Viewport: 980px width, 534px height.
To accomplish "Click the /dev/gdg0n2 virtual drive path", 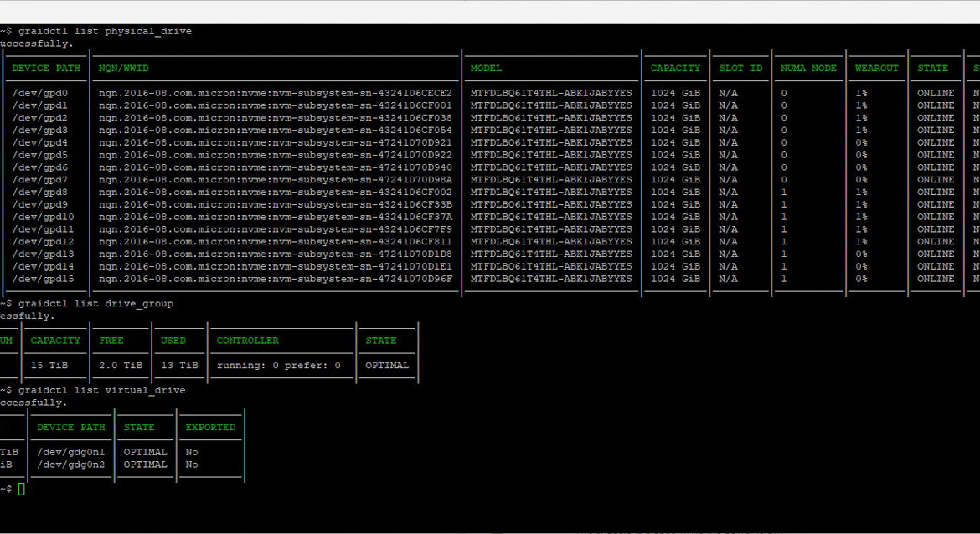I will coord(70,465).
